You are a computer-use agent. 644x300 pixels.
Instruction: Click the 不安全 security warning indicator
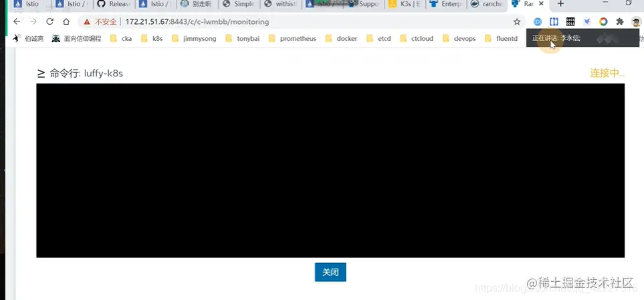100,22
